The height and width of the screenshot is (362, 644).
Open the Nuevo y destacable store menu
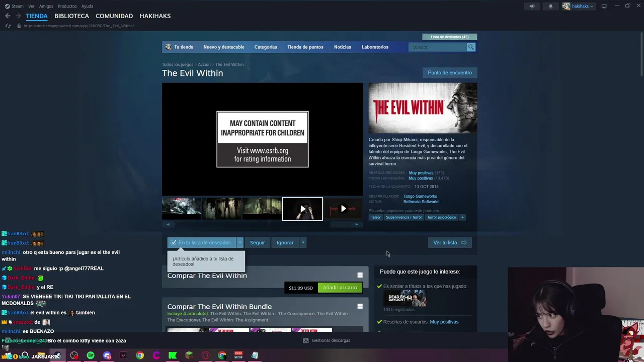[x=224, y=47]
